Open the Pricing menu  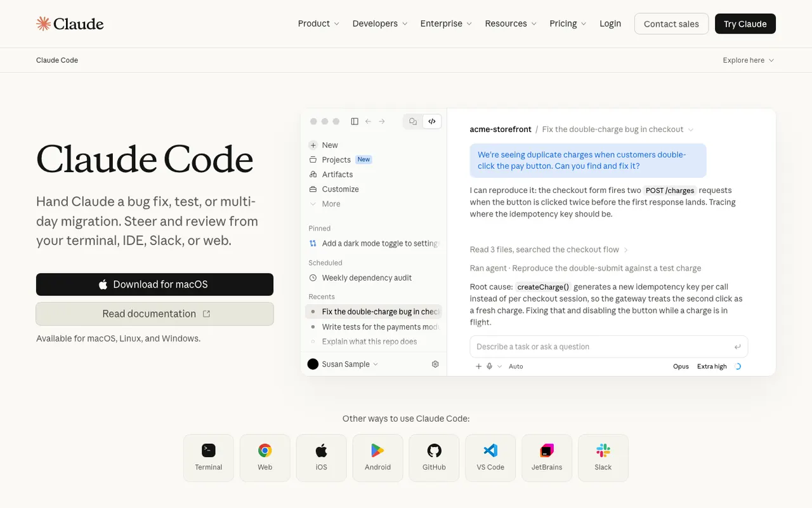click(x=568, y=23)
